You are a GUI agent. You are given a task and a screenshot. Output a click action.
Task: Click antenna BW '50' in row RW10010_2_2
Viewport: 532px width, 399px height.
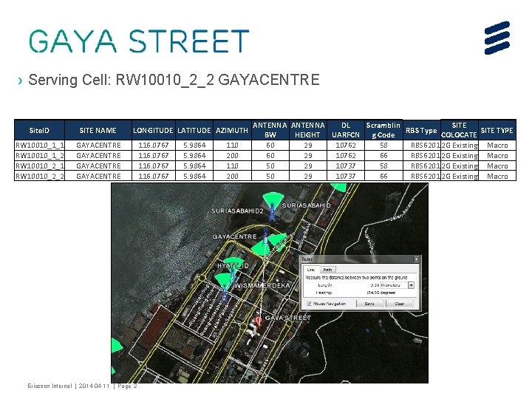270,176
